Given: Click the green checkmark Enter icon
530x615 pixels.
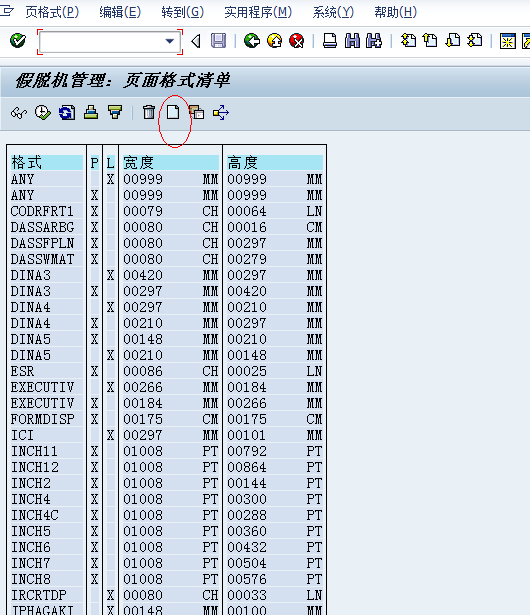Looking at the screenshot, I should point(18,40).
